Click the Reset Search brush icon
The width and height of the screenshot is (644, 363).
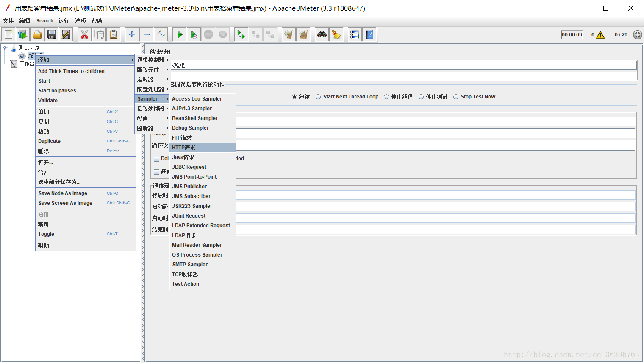(x=336, y=34)
